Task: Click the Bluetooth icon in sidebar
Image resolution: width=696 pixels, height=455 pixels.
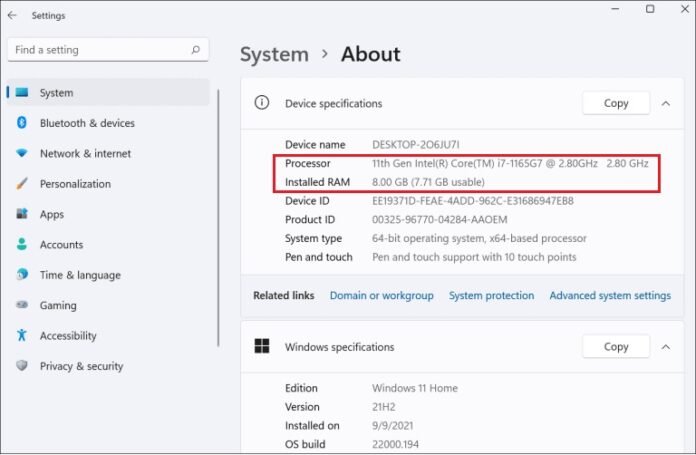Action: click(22, 123)
